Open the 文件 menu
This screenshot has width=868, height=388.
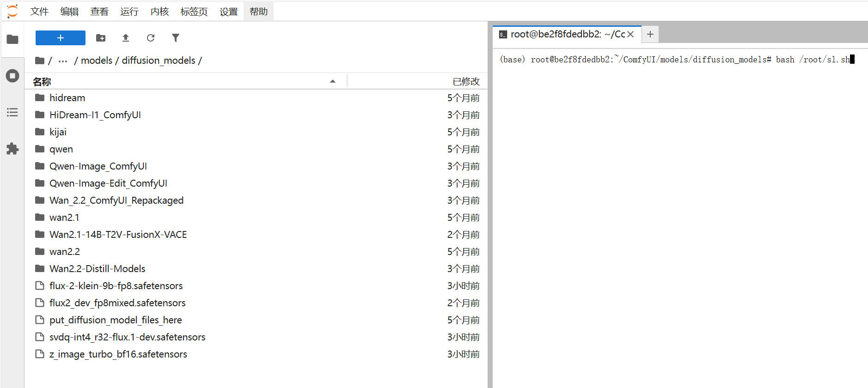point(39,12)
